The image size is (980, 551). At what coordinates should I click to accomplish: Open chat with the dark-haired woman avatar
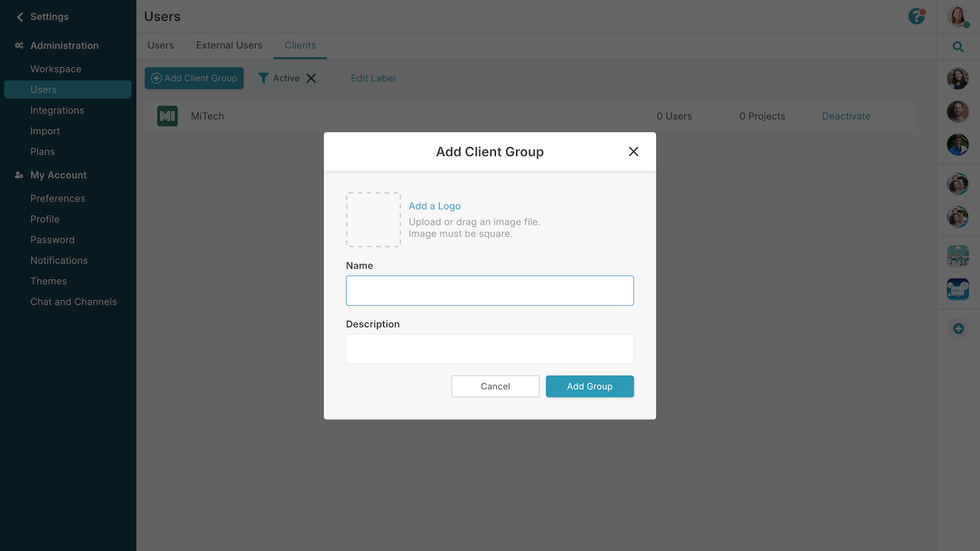pyautogui.click(x=958, y=79)
